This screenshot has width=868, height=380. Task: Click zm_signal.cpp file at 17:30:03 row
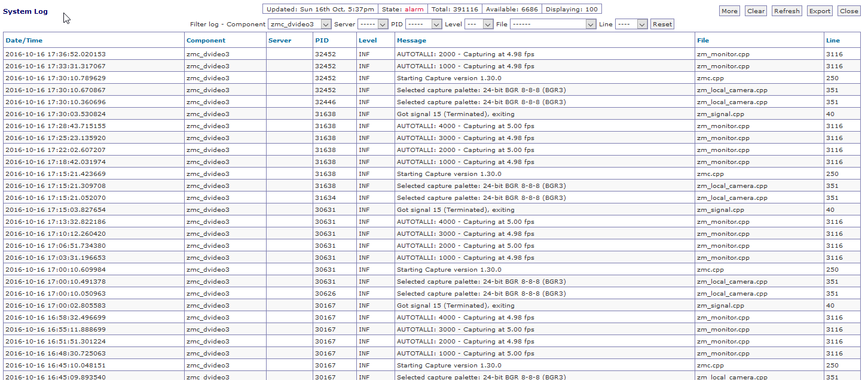click(720, 114)
